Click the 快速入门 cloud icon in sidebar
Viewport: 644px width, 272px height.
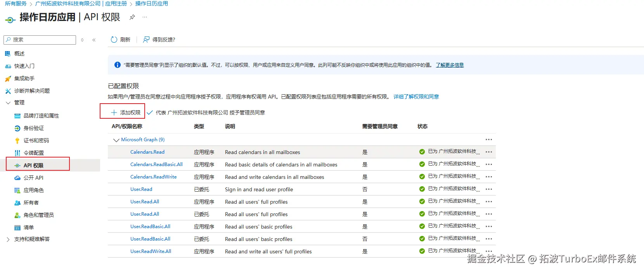[x=8, y=66]
